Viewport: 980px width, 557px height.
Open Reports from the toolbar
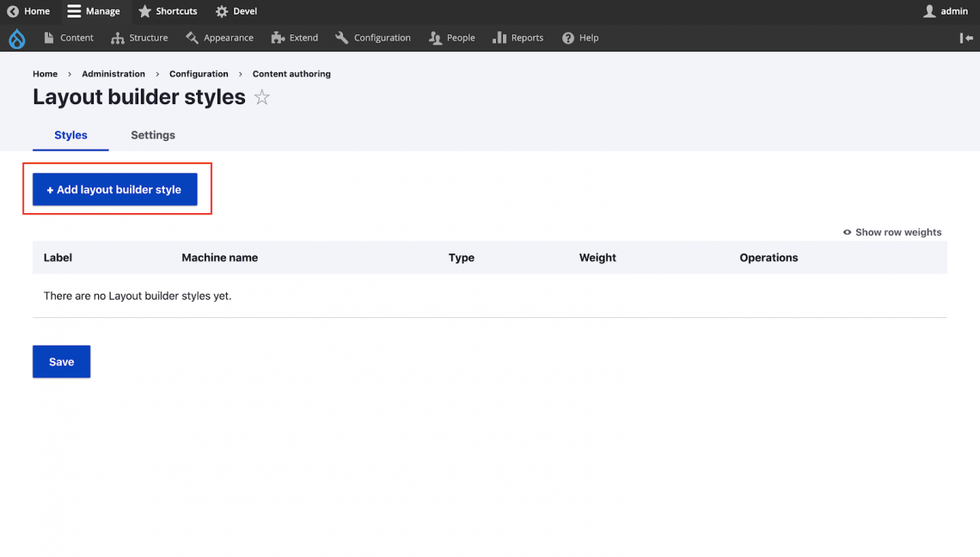518,38
